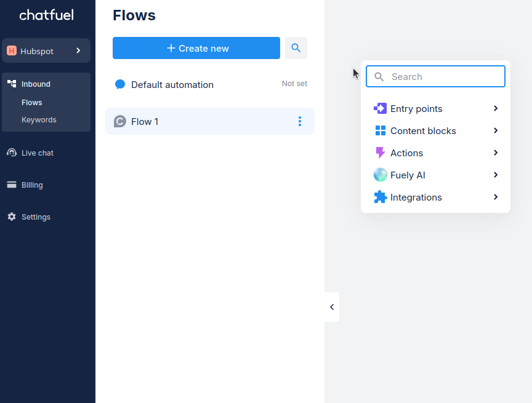Open the Keywords section in sidebar
532x403 pixels.
[x=39, y=120]
